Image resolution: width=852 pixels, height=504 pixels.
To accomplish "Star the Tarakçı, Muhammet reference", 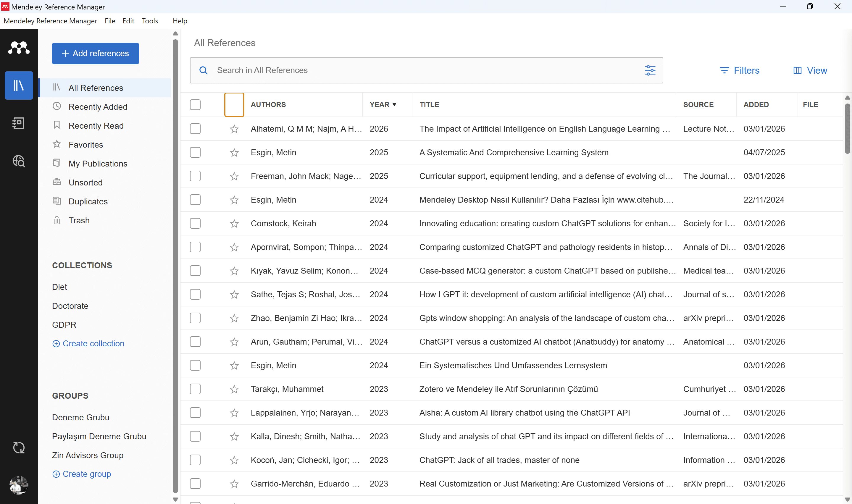I will pyautogui.click(x=234, y=389).
